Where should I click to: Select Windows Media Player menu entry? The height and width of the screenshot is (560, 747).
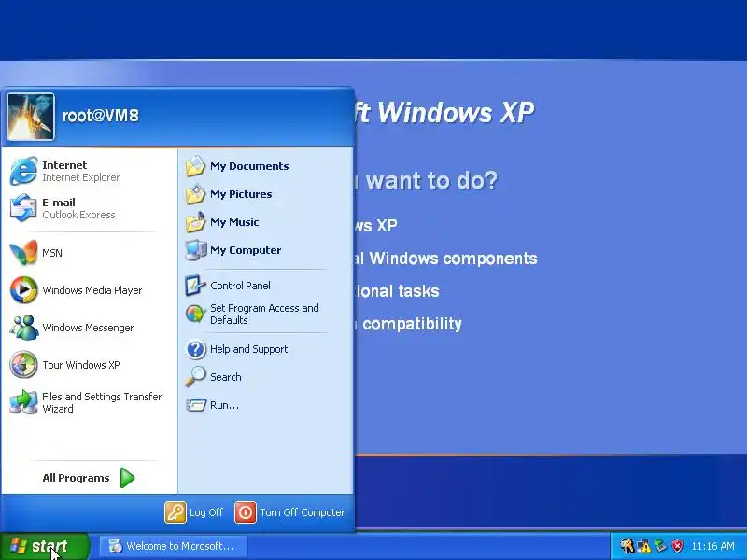pos(89,290)
